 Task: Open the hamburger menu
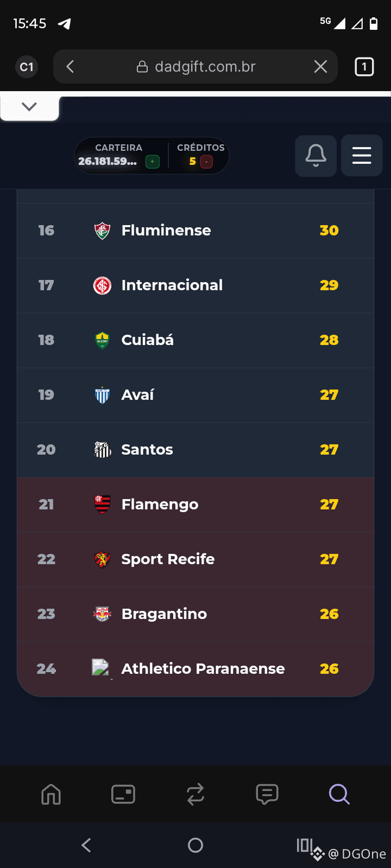[362, 156]
